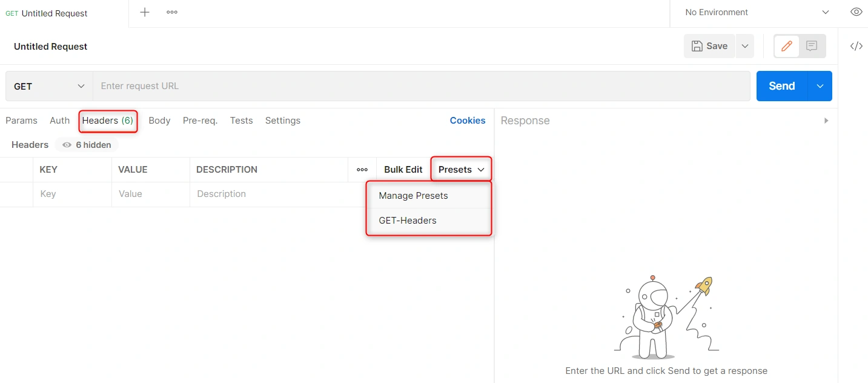
Task: Switch to comments mode icon
Action: point(812,46)
